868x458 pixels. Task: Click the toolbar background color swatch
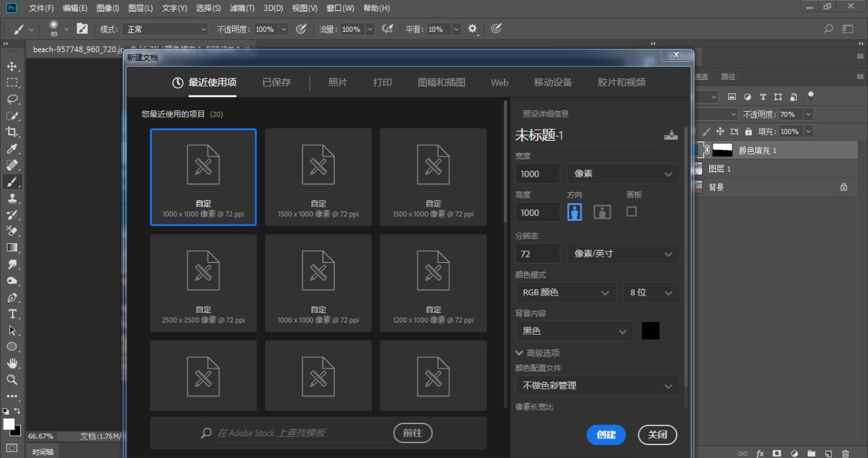pyautogui.click(x=17, y=432)
